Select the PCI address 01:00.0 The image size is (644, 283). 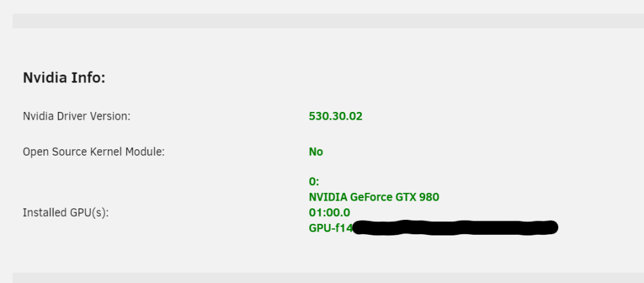tap(329, 213)
